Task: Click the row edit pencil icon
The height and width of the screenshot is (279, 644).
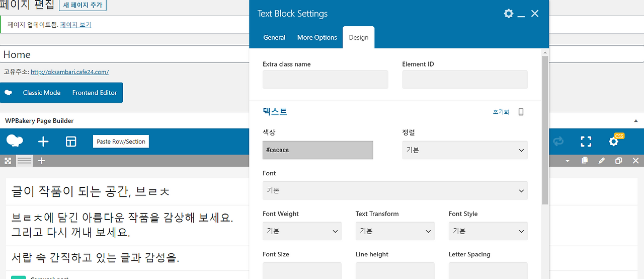Action: tap(602, 161)
